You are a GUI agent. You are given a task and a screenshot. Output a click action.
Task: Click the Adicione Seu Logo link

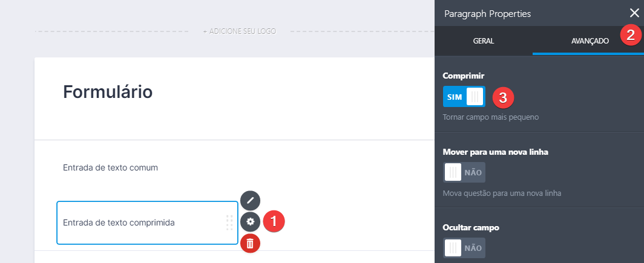coord(240,31)
